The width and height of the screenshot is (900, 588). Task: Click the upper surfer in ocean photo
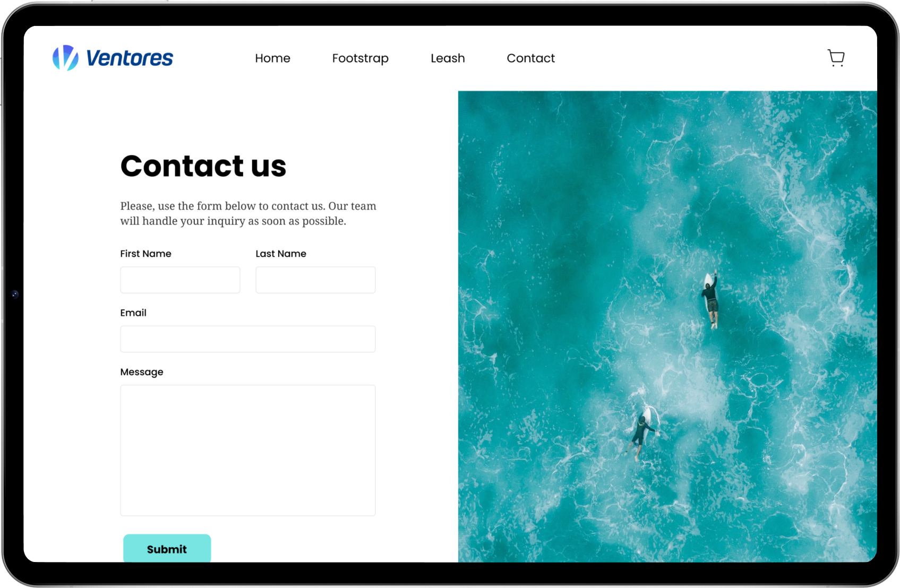[711, 300]
